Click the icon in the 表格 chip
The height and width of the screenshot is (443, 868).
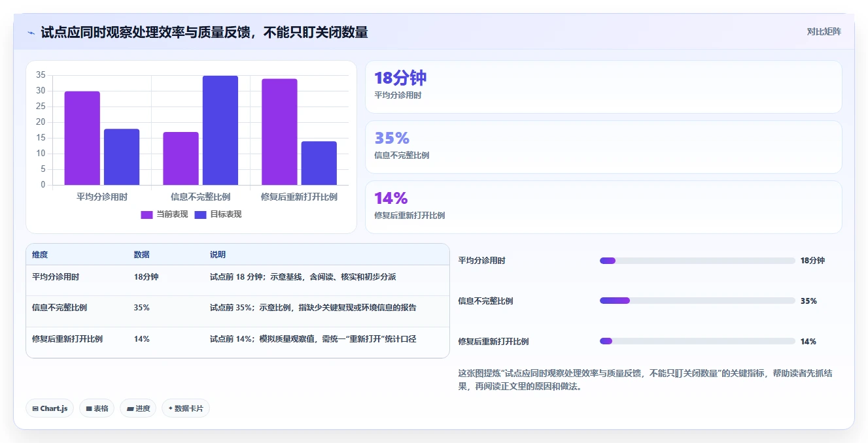(x=89, y=409)
